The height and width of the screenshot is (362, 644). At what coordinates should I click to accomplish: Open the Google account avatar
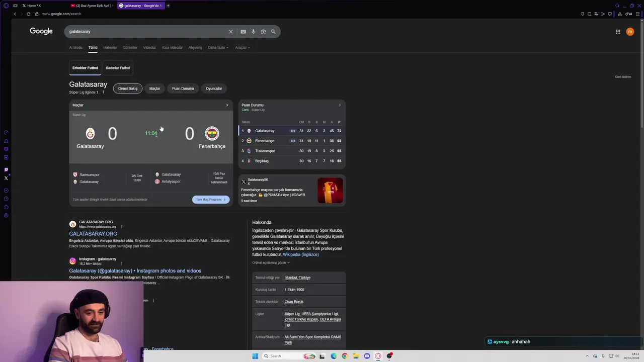pos(630,32)
